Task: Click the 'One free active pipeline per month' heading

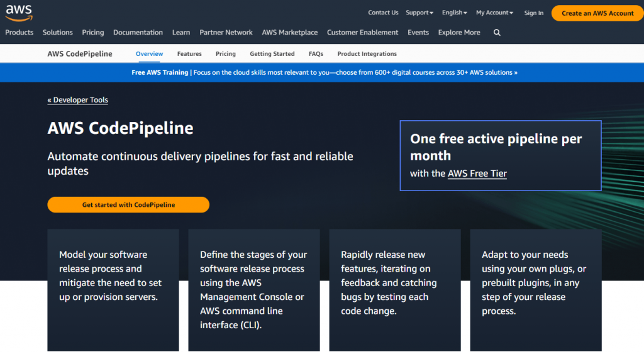Action: click(x=496, y=147)
